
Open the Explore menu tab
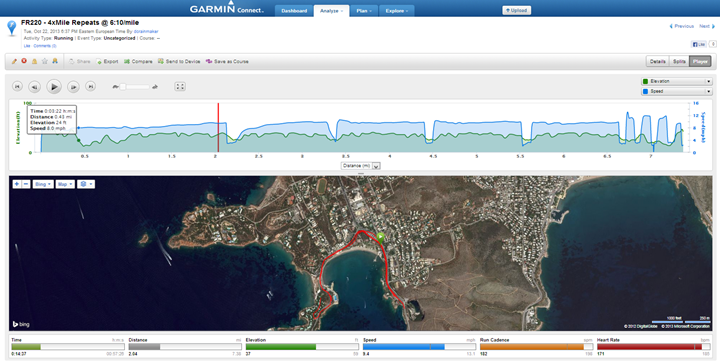(397, 11)
